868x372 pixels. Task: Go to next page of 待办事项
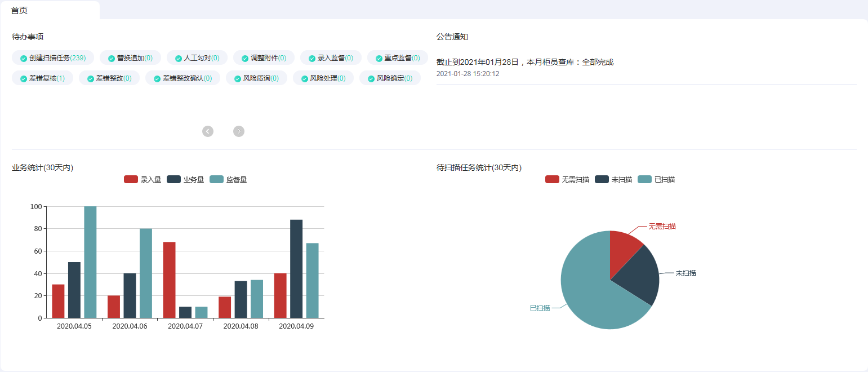click(239, 131)
